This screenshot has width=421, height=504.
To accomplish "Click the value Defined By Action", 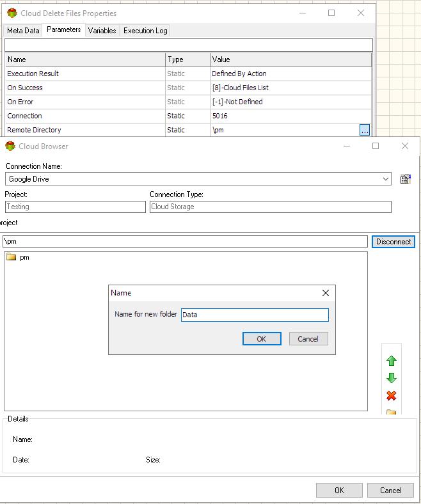I will [239, 74].
